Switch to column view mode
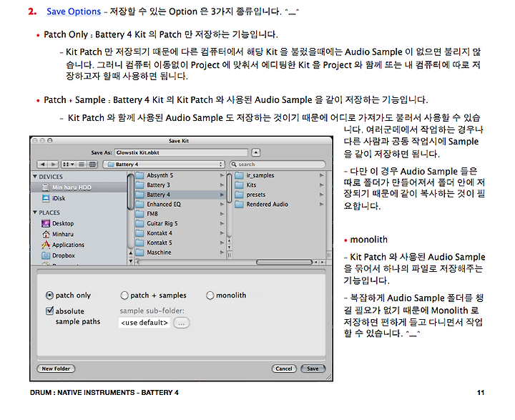 [x=92, y=164]
